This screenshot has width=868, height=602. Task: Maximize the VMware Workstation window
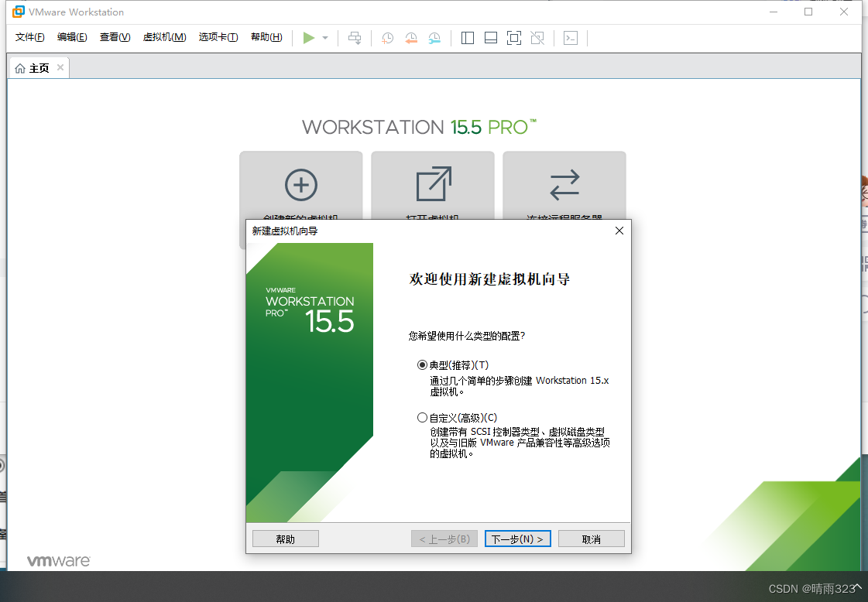(808, 12)
